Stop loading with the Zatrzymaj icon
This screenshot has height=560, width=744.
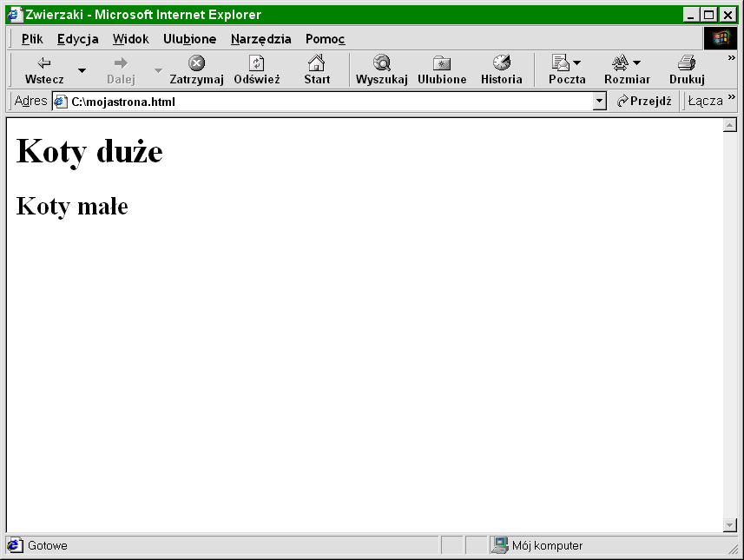(196, 63)
